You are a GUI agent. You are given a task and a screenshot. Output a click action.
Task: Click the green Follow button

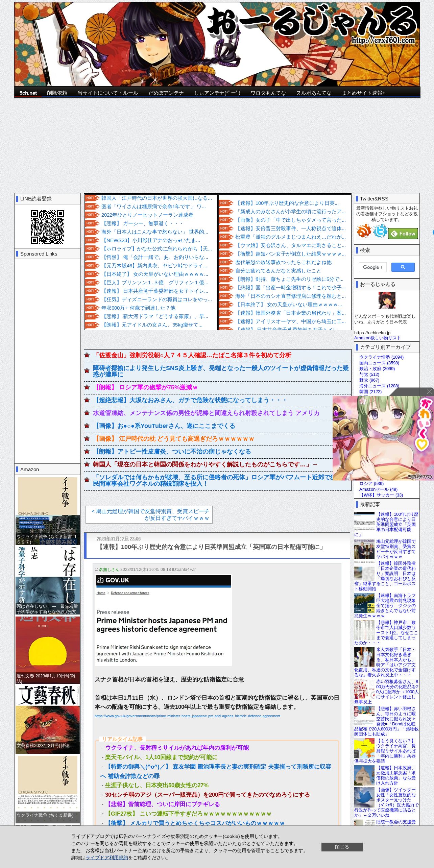403,234
